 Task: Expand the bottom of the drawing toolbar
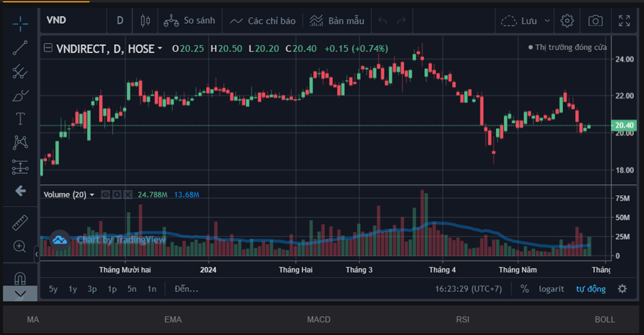pos(20,294)
